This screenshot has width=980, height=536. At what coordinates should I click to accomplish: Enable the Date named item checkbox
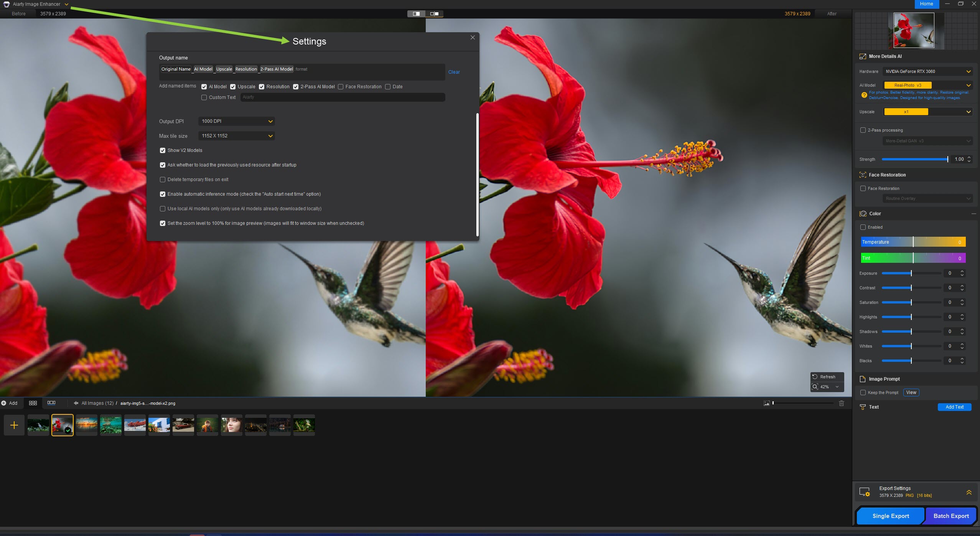388,87
